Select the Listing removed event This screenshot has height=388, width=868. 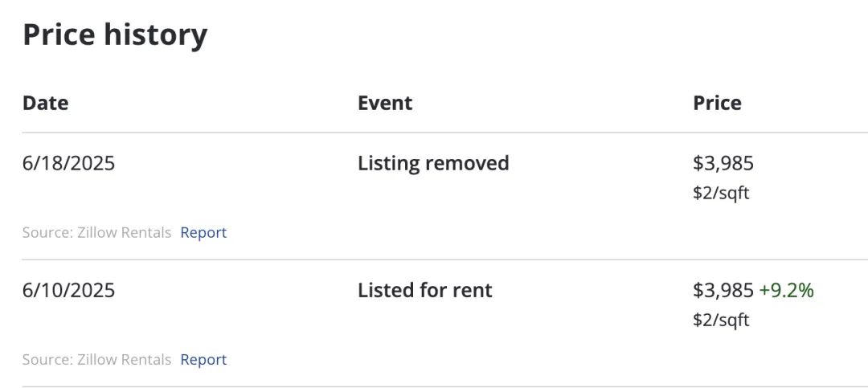tap(433, 164)
